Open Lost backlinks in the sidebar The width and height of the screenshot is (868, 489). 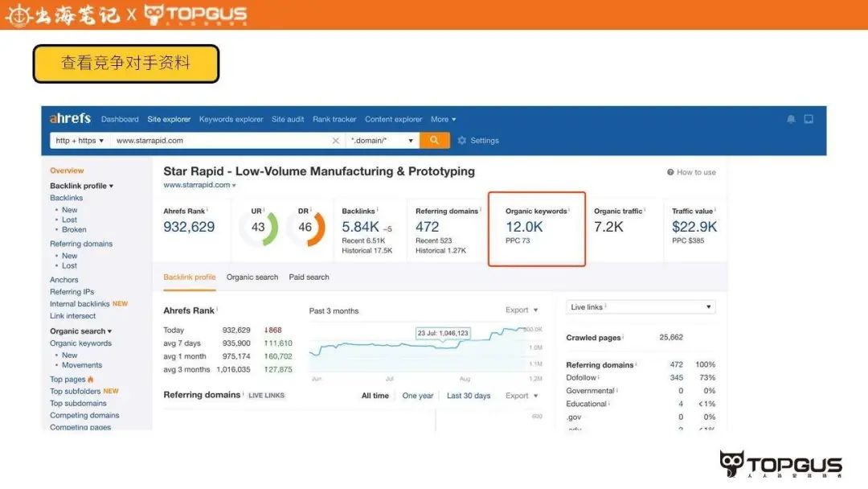(69, 220)
